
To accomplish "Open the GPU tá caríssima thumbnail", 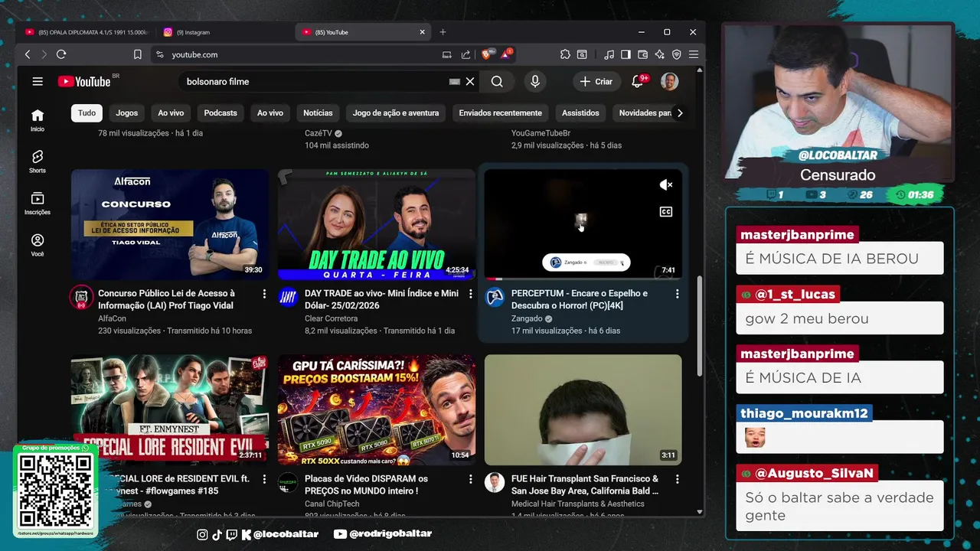I will click(x=377, y=409).
